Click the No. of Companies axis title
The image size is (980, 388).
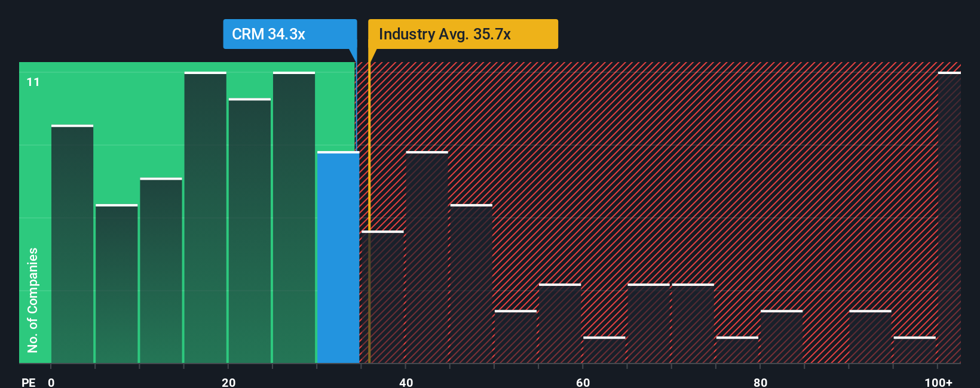pos(33,300)
